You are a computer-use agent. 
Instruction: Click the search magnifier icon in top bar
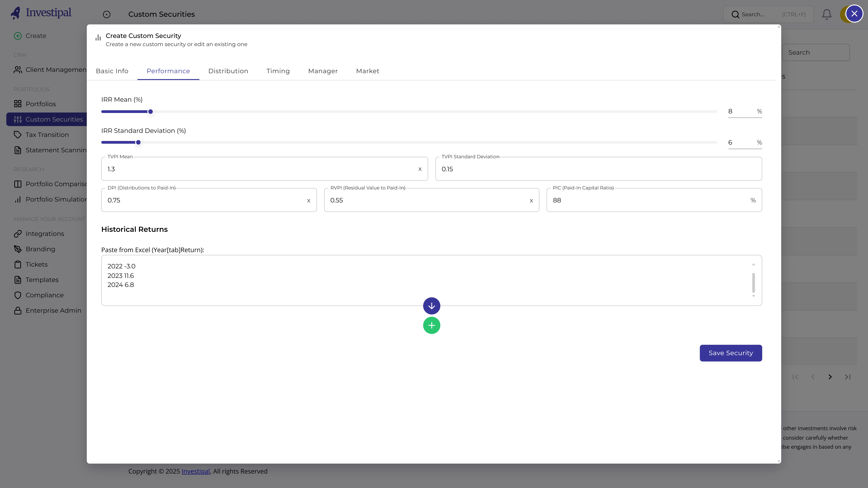click(735, 14)
